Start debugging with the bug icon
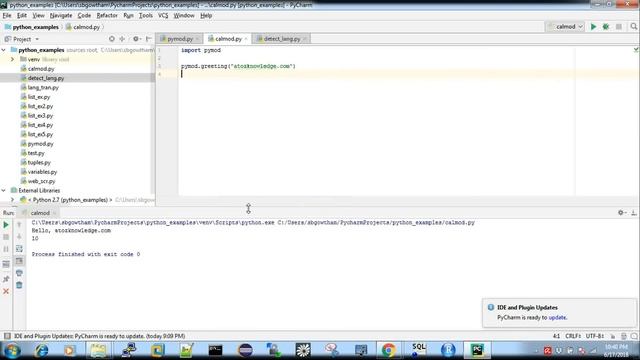This screenshot has width=640, height=360. tap(606, 27)
